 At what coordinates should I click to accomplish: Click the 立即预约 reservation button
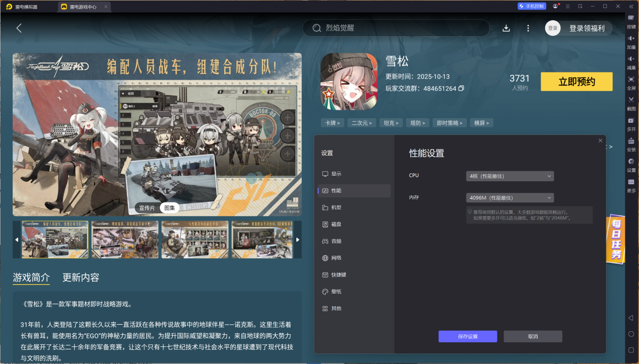576,81
